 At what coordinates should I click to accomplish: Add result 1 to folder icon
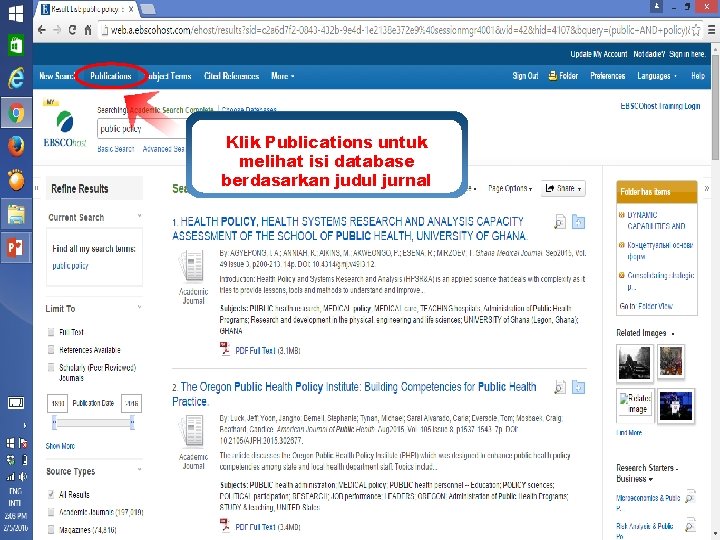[578, 222]
